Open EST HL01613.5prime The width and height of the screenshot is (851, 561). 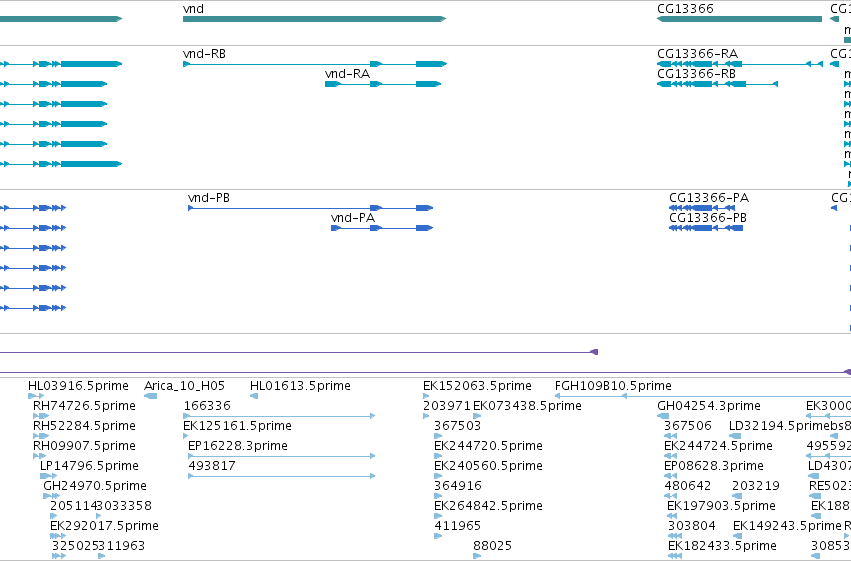(300, 386)
